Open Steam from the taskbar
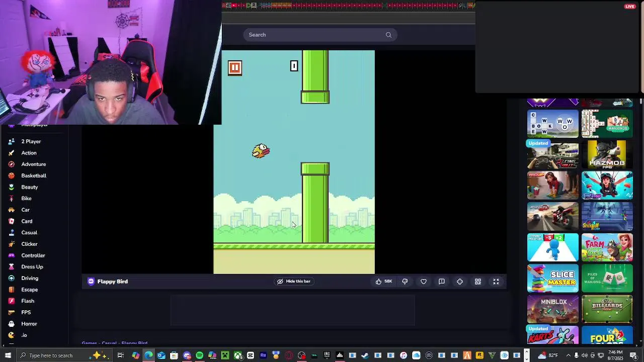Viewport: 644px width, 362px height. [x=365, y=355]
